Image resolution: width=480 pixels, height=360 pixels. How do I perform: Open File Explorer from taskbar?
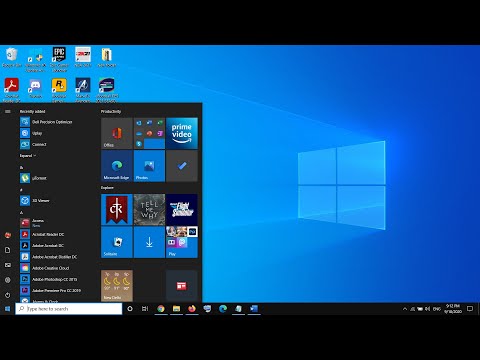coord(176,309)
